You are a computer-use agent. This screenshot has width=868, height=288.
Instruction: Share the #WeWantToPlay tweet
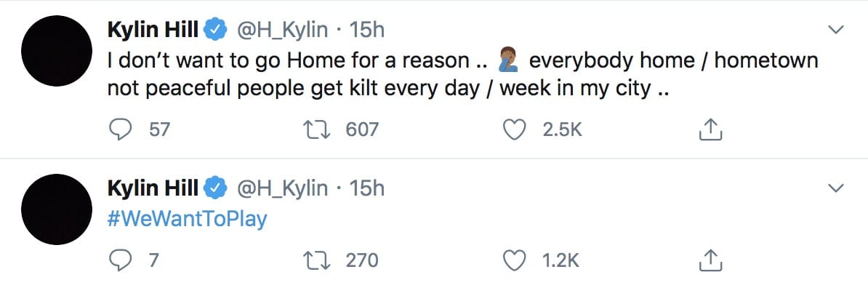711,260
